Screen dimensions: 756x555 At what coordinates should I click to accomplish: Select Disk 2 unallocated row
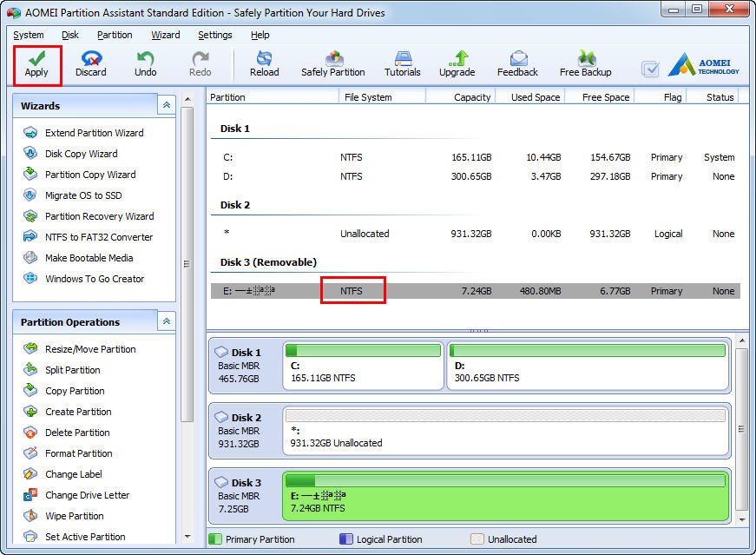pyautogui.click(x=476, y=234)
